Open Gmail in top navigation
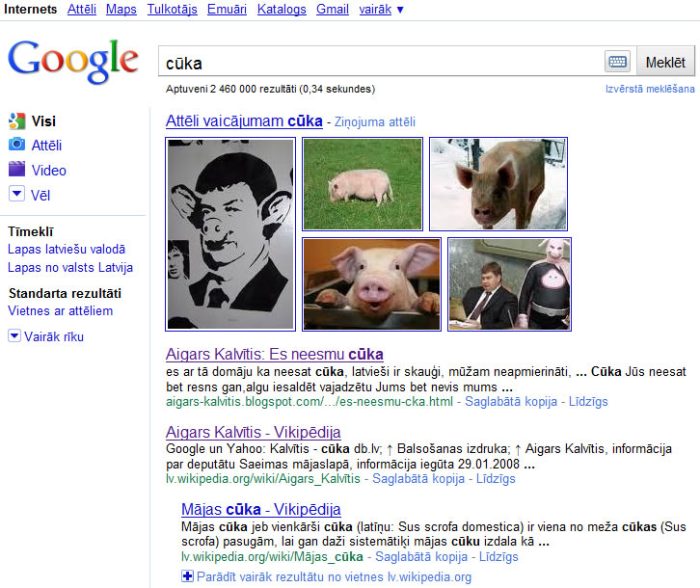 [x=332, y=9]
